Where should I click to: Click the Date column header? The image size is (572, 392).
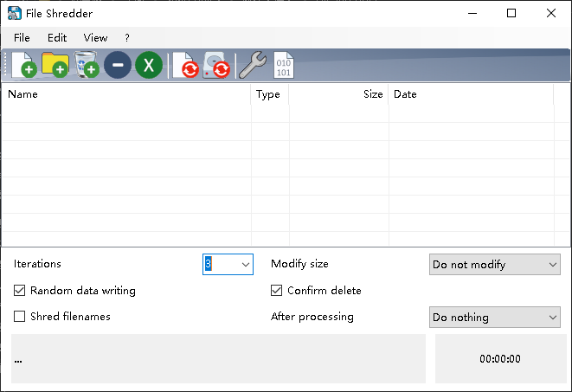tap(471, 94)
